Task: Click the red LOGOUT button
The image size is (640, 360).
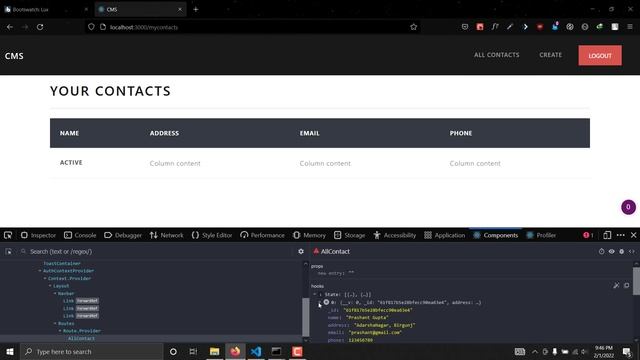Action: coord(600,56)
